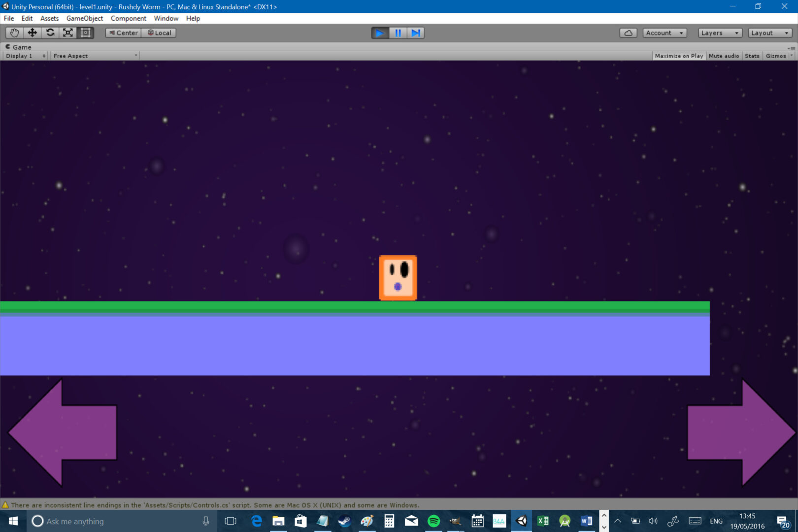Show rendering Stats overlay
This screenshot has height=532, width=798.
click(752, 56)
